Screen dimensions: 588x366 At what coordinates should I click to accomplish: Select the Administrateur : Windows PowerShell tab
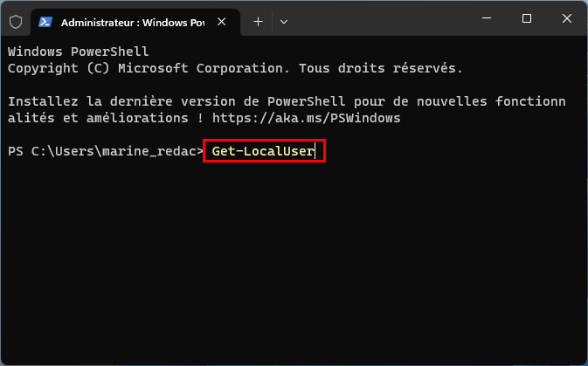(x=135, y=23)
